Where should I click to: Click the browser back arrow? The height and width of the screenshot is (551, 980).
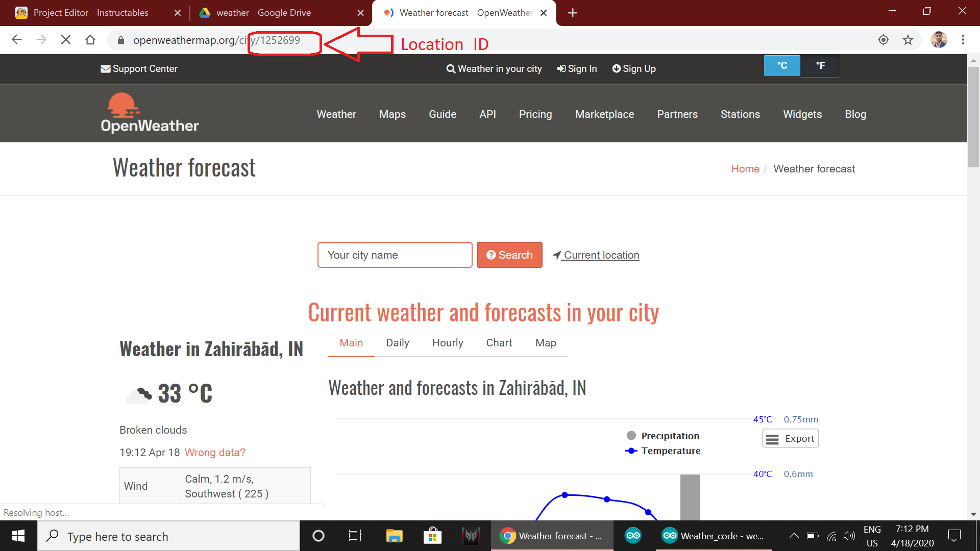pos(17,40)
